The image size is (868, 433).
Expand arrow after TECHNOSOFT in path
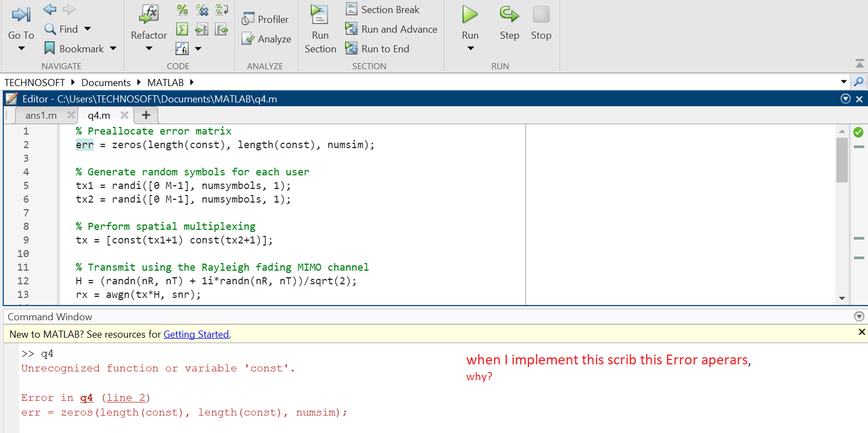point(73,82)
